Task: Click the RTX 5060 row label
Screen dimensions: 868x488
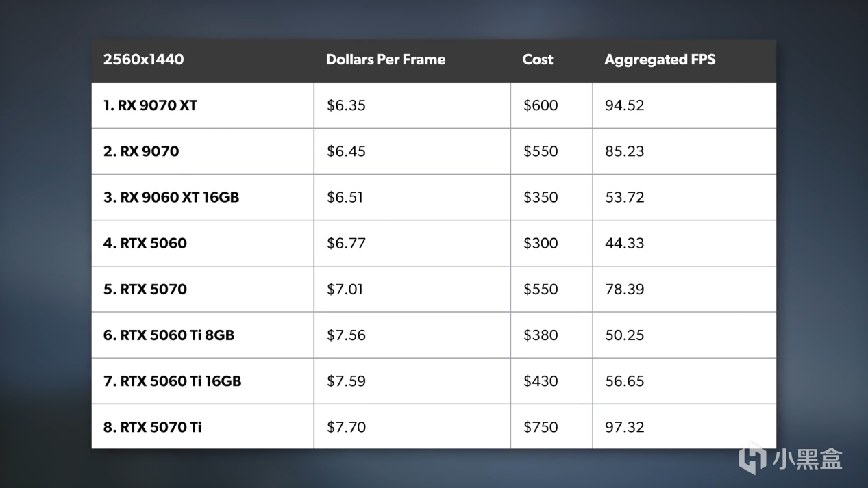Action: [x=145, y=243]
